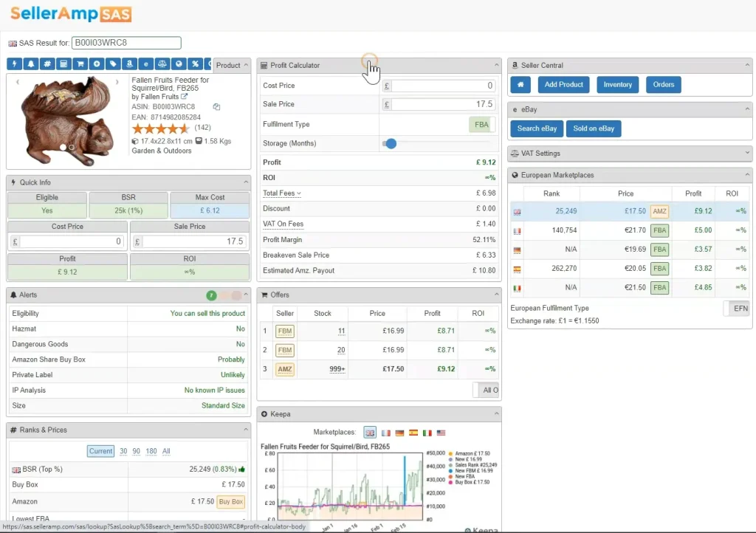
Task: Click Search eBay button
Action: click(537, 128)
